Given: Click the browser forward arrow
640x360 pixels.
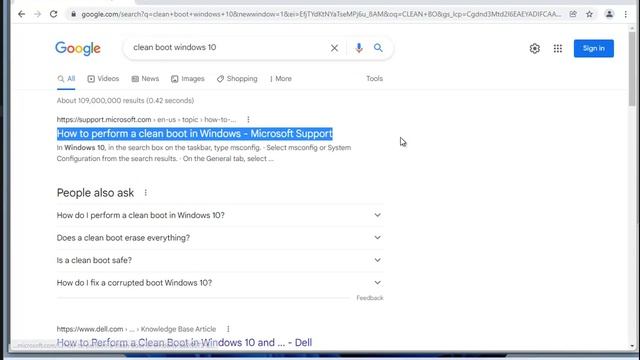Looking at the screenshot, I should 38,14.
